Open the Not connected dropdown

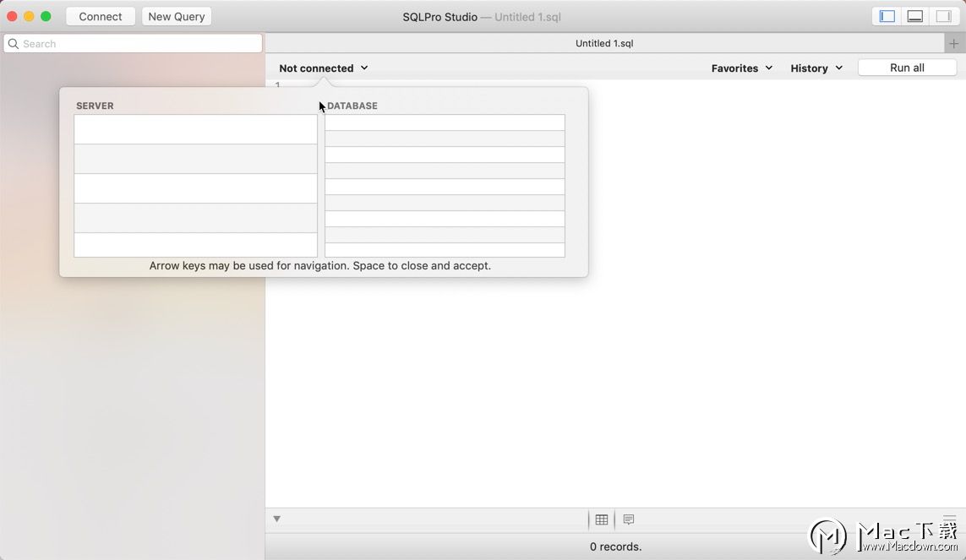pos(324,68)
